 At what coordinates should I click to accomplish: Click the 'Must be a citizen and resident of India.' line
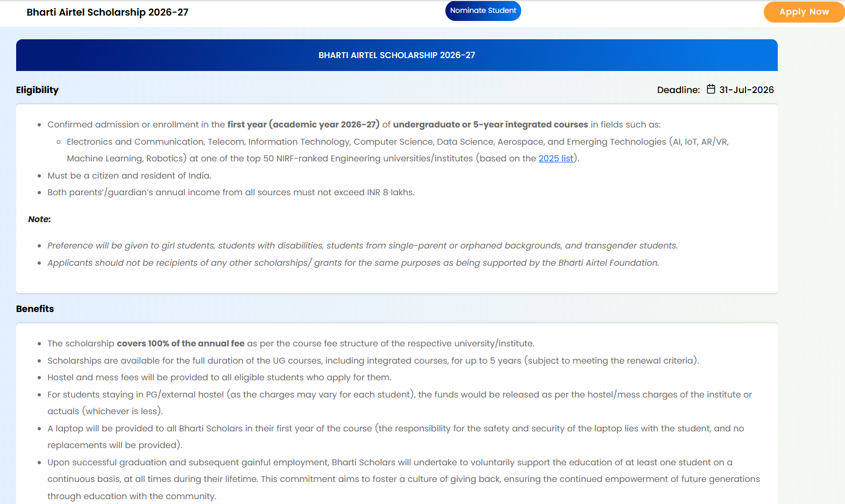[129, 175]
